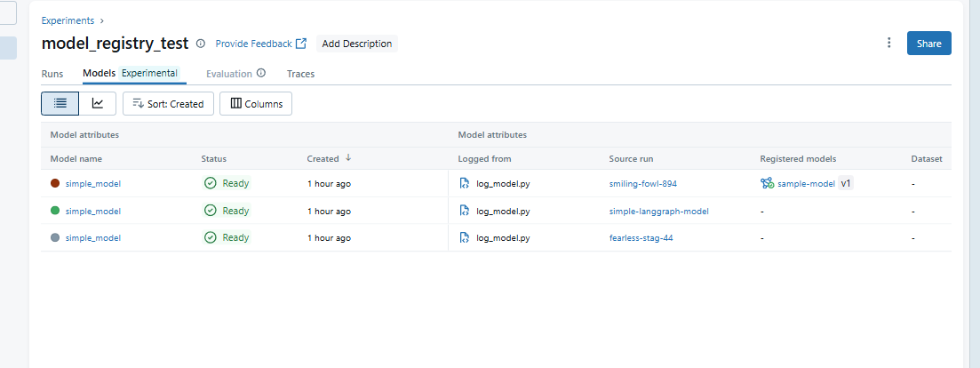Image resolution: width=980 pixels, height=368 pixels.
Task: Open simple_model in the smiling-fowl-894 row
Action: point(93,184)
